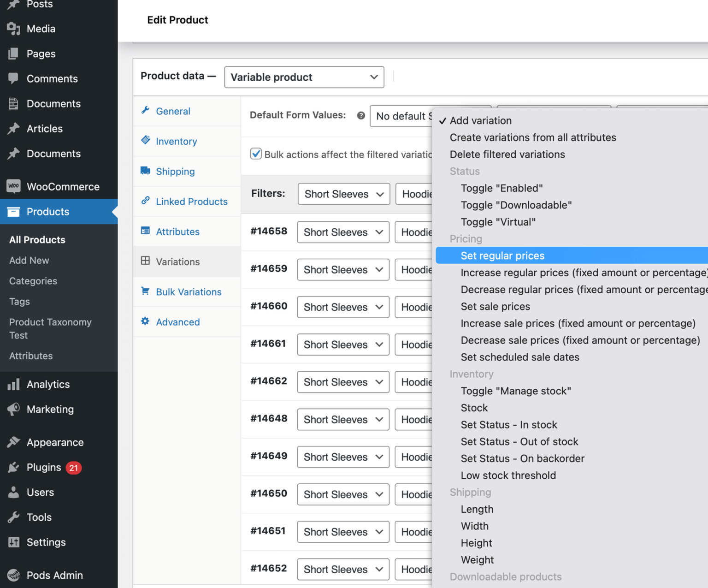Viewport: 708px width, 588px height.
Task: Uncheck Bulk actions affect filtered variations
Action: [256, 154]
